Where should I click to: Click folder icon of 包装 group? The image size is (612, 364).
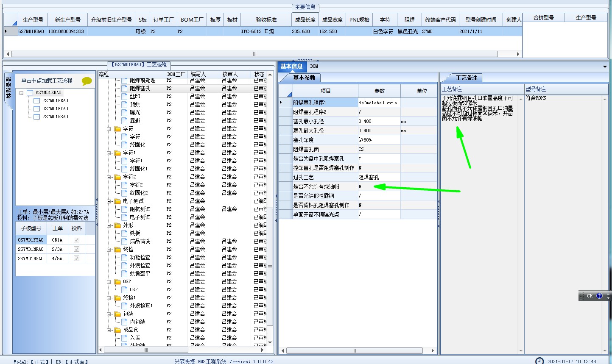(x=118, y=314)
